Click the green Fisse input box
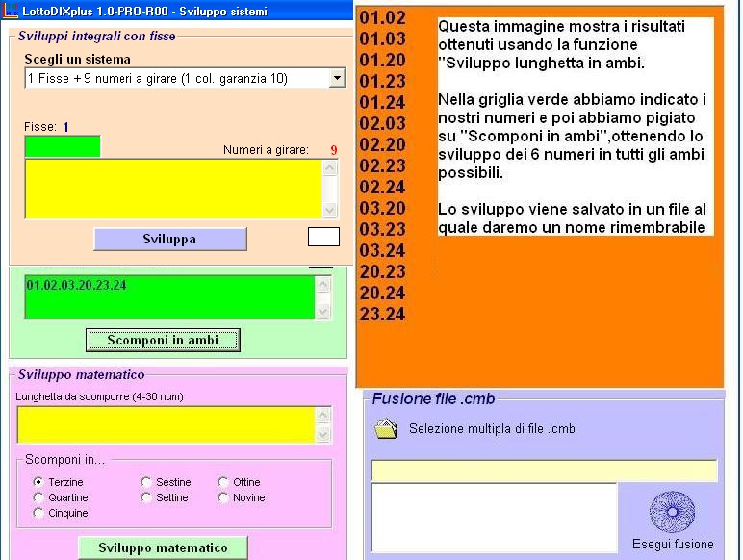Image resolution: width=743 pixels, height=560 pixels. pos(63,146)
